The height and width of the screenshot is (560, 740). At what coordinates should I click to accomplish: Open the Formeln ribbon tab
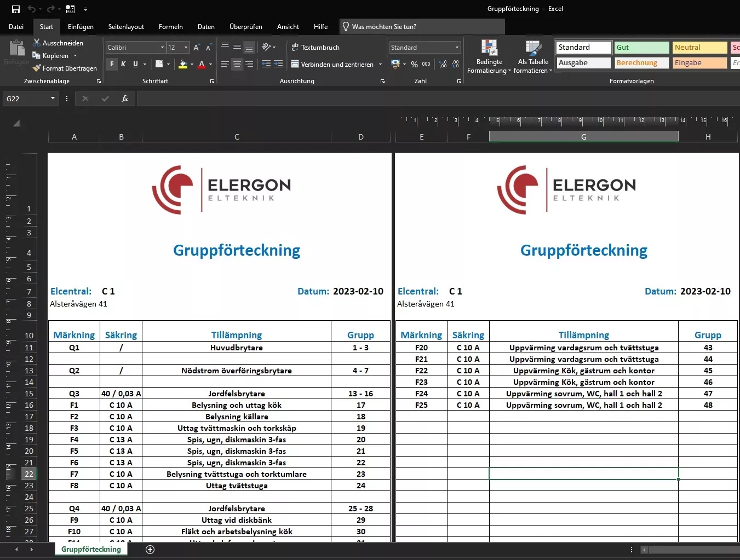[170, 26]
